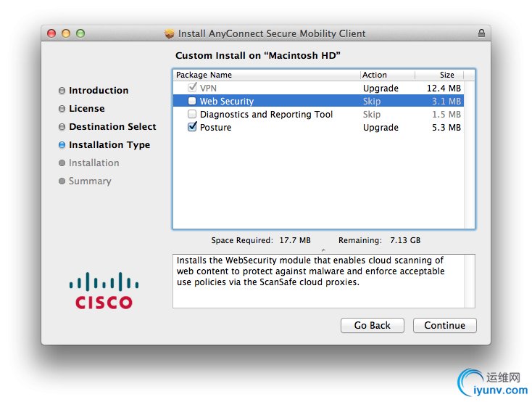Click the installer package icon in title
Screen dimensions: 532x402
[170, 33]
